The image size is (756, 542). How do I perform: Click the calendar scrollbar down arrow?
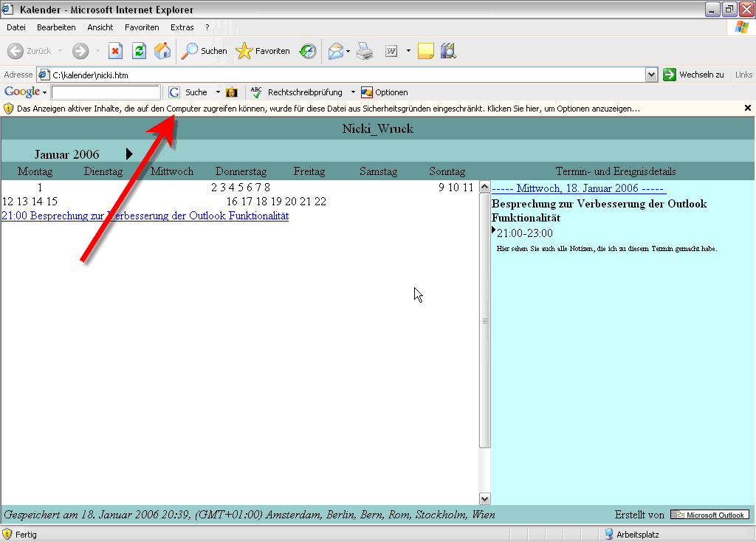click(x=484, y=498)
